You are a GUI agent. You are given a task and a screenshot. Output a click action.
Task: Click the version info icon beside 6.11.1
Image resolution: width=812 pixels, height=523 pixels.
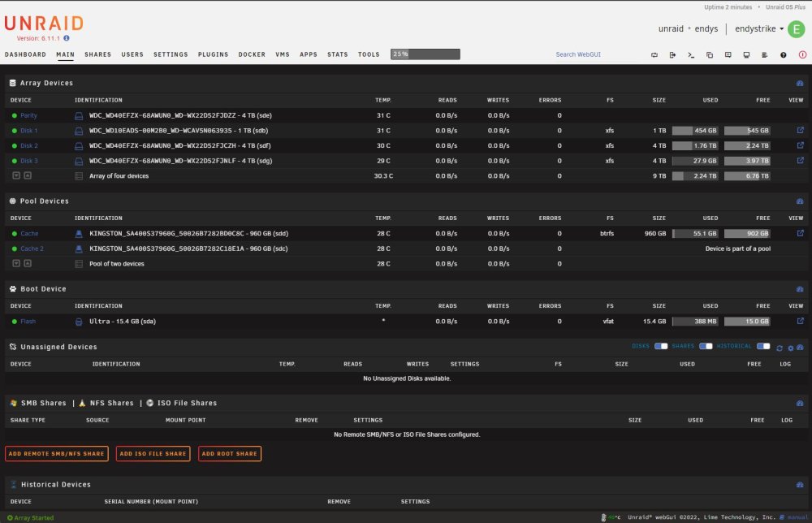67,38
